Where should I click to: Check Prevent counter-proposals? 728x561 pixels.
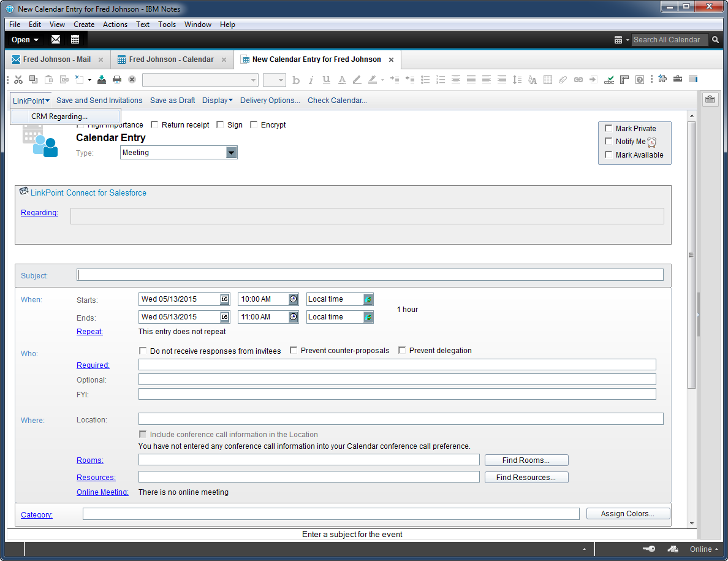tap(294, 350)
